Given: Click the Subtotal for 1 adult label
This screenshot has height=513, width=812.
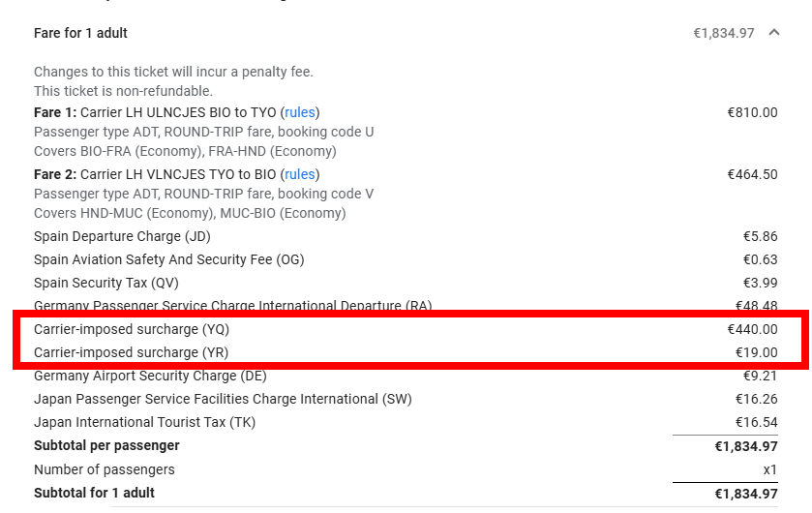Looking at the screenshot, I should (94, 493).
